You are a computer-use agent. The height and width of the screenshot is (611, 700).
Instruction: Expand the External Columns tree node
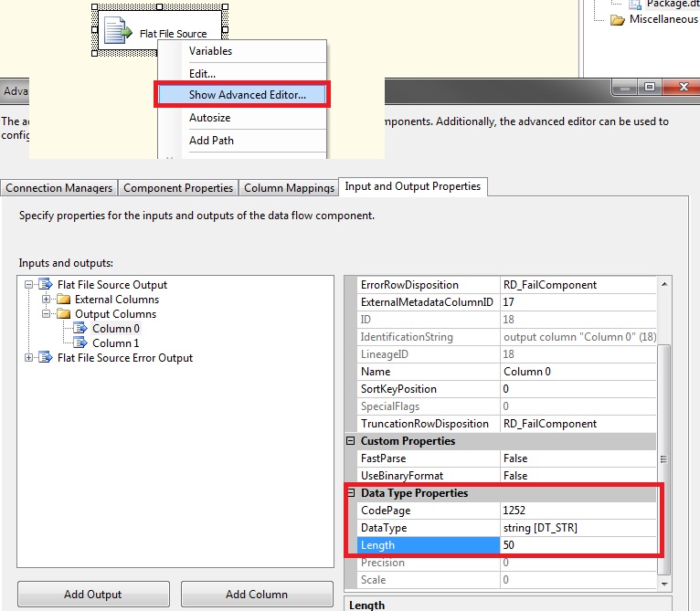[x=46, y=300]
